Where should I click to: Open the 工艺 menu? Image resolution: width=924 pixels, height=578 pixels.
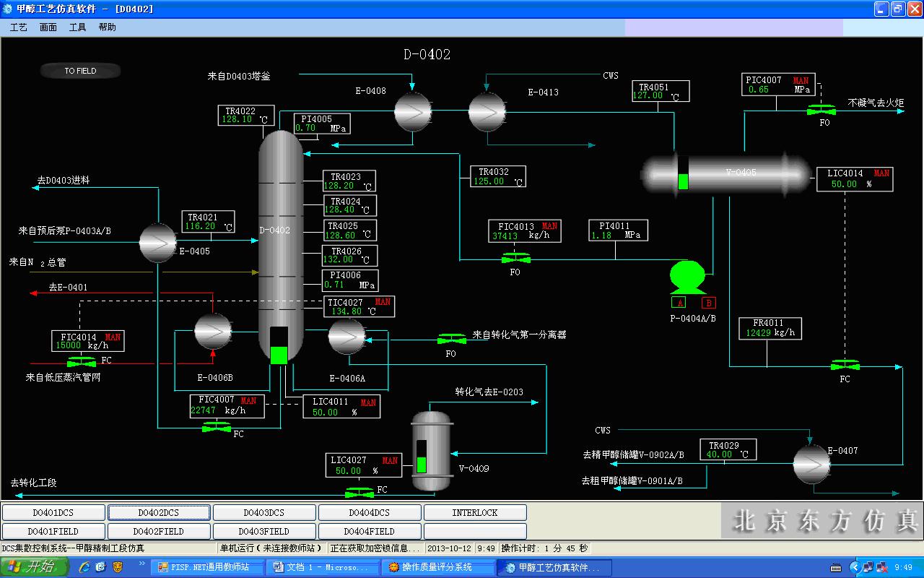pos(19,27)
